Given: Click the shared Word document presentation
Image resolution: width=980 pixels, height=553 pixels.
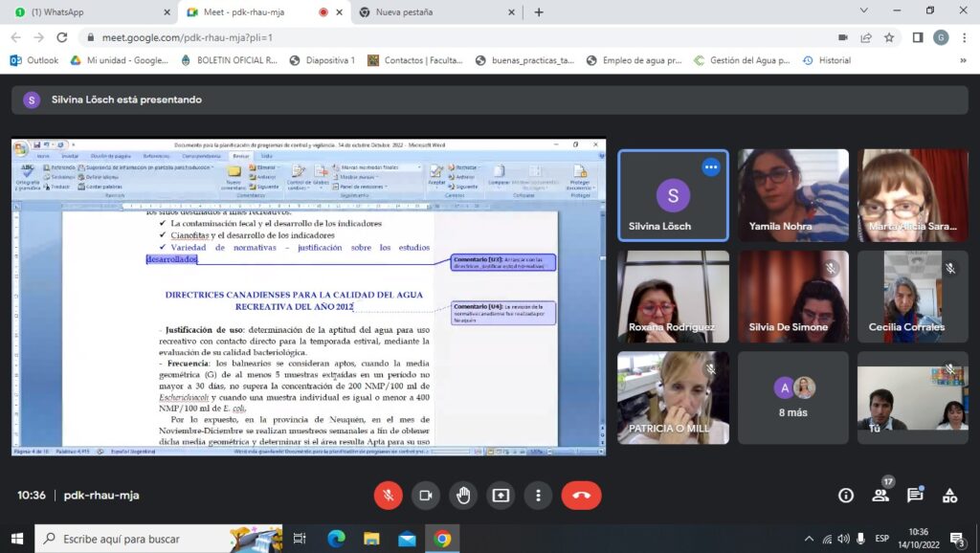Looking at the screenshot, I should click(309, 297).
